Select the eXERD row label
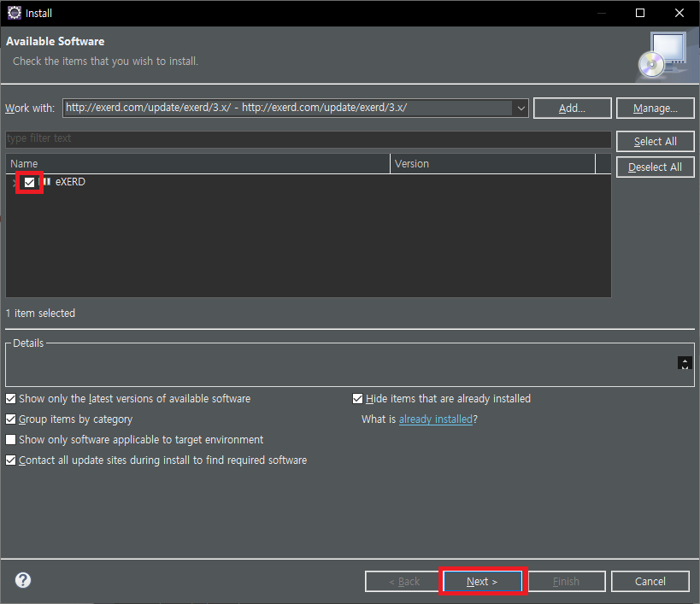 click(70, 182)
